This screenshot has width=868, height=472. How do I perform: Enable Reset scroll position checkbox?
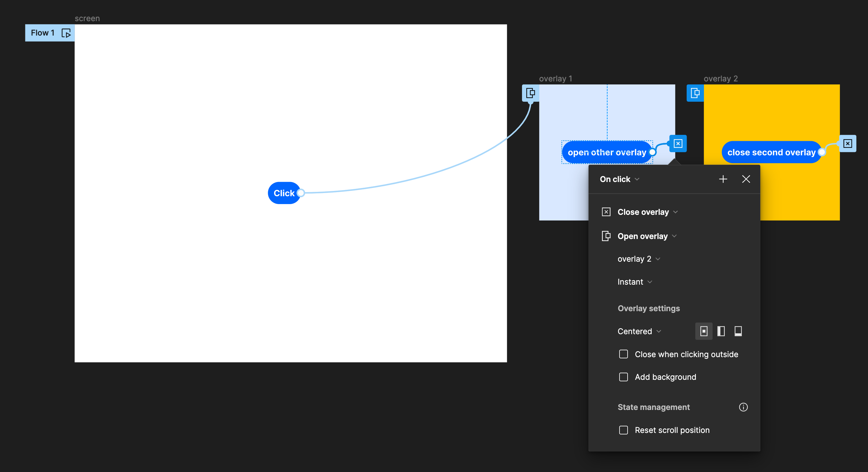[x=623, y=430]
